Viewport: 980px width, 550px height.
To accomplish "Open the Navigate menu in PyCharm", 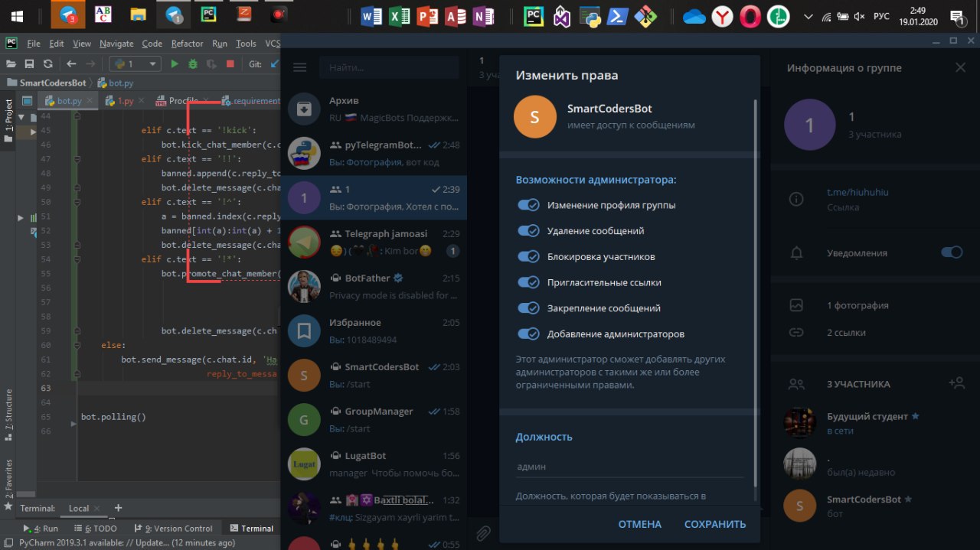I will (x=116, y=44).
